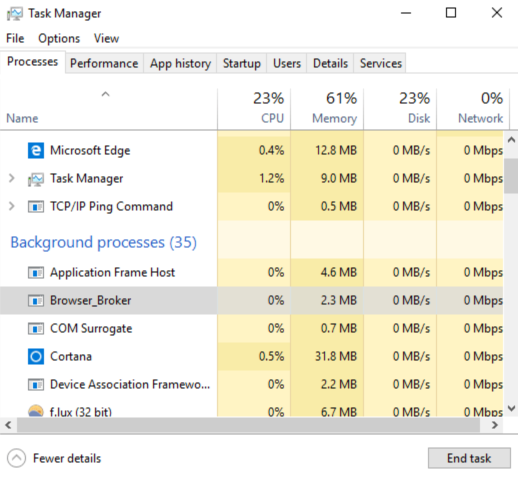Click TCP/IP Ping Command's 0.5 MB value

[x=339, y=207]
